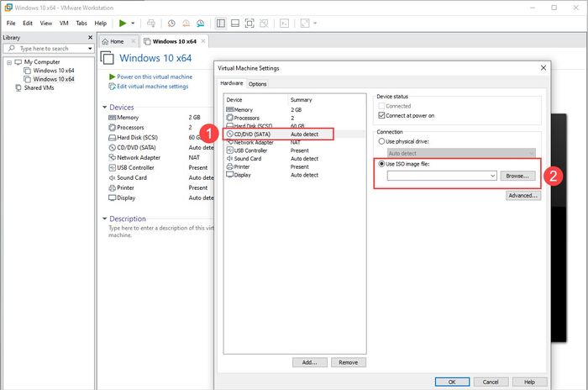Open the Tabs menu
The image size is (588, 390).
pos(81,24)
